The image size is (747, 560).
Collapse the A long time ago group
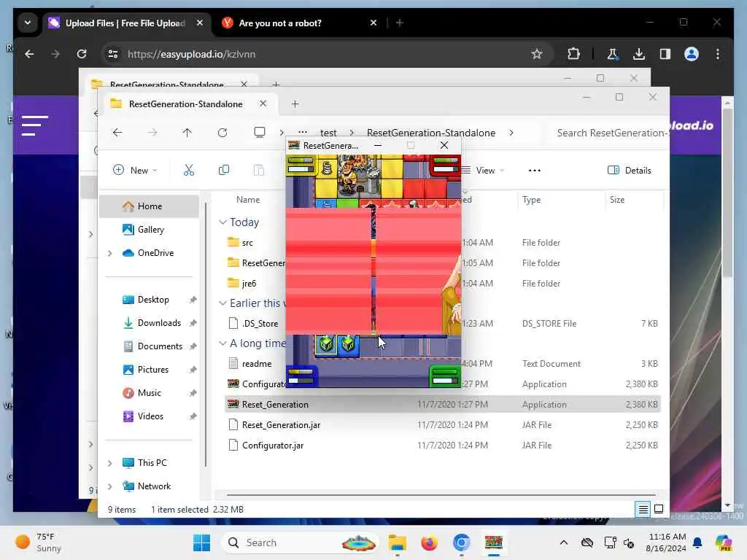[222, 343]
